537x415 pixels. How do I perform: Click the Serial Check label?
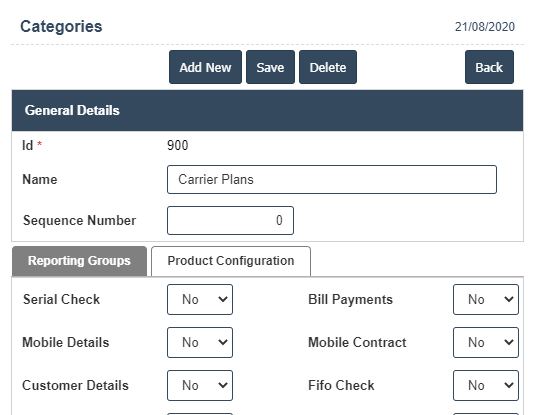61,299
